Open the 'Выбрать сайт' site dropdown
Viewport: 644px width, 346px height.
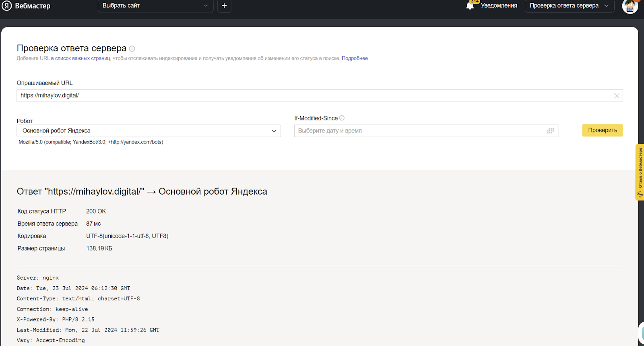155,6
